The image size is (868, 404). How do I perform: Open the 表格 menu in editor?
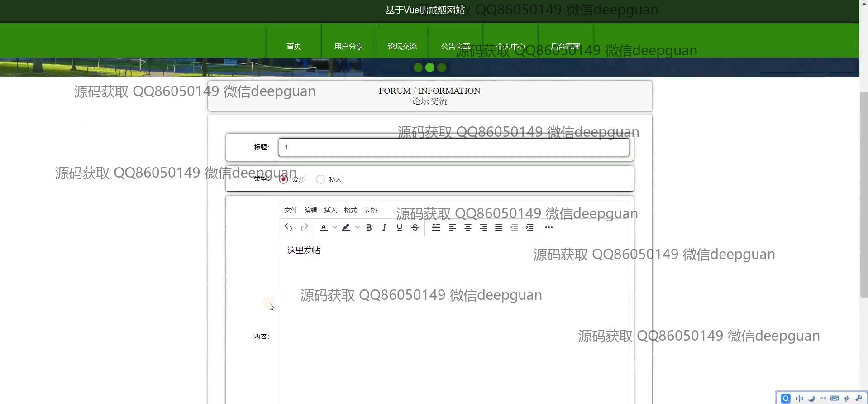(370, 210)
